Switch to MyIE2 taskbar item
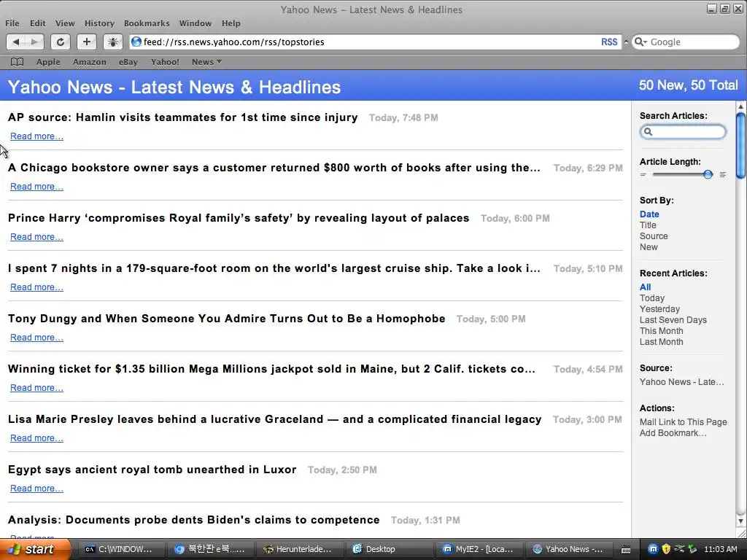This screenshot has height=560, width=747. point(478,550)
